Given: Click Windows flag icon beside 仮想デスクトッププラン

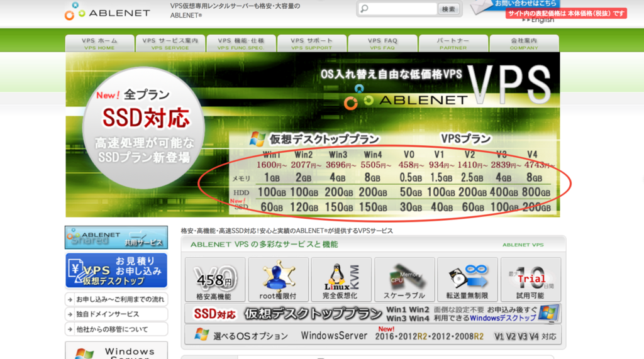Looking at the screenshot, I should pyautogui.click(x=257, y=139).
